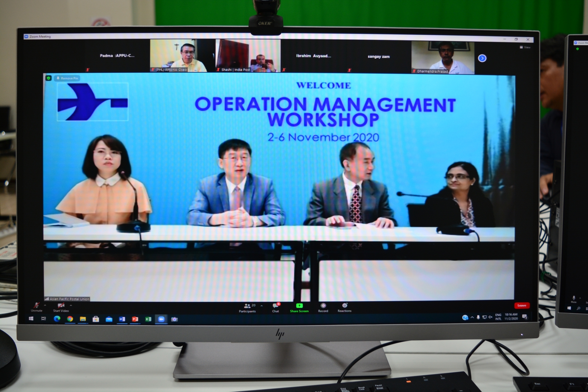Select the Padma :APPU-C... participant tile
588x392 pixels.
(x=117, y=56)
